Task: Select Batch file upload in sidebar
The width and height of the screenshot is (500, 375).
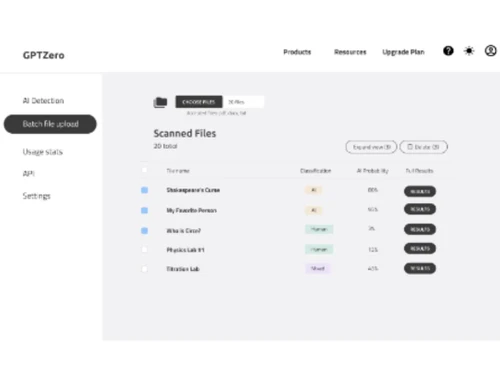Action: (50, 124)
